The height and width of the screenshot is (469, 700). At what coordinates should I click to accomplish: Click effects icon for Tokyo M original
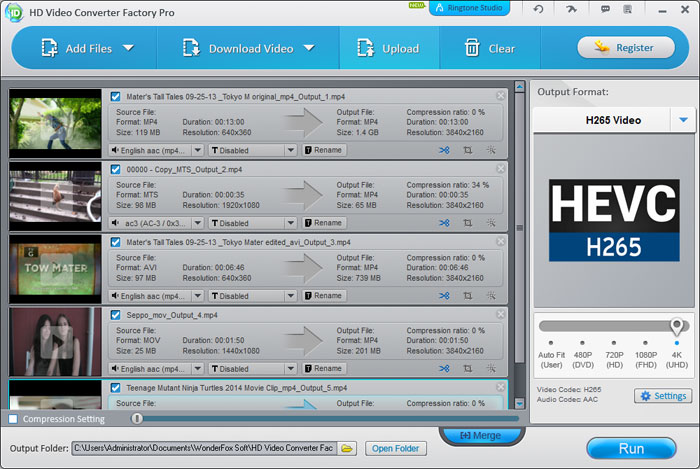pyautogui.click(x=491, y=150)
